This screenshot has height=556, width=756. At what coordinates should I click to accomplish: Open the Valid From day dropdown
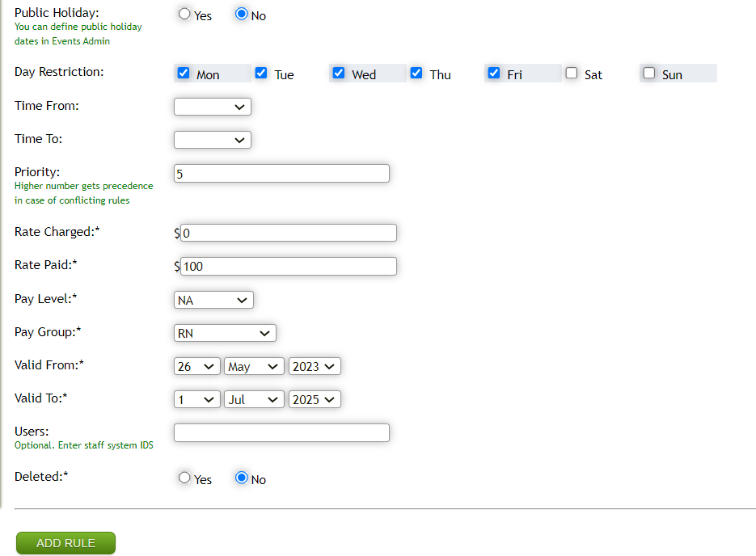[x=196, y=365]
